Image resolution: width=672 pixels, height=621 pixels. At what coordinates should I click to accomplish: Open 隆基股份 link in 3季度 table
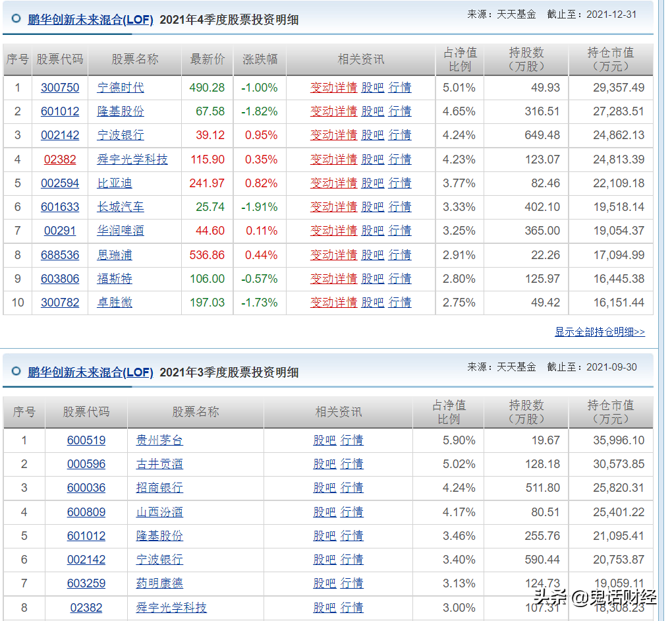159,536
